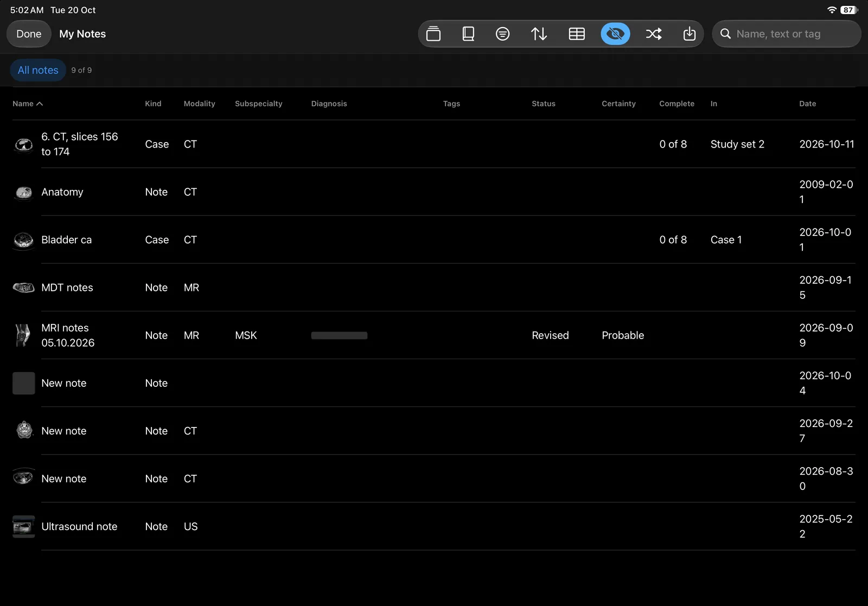The height and width of the screenshot is (606, 868).
Task: Click the Probable certainty cell
Action: (623, 335)
